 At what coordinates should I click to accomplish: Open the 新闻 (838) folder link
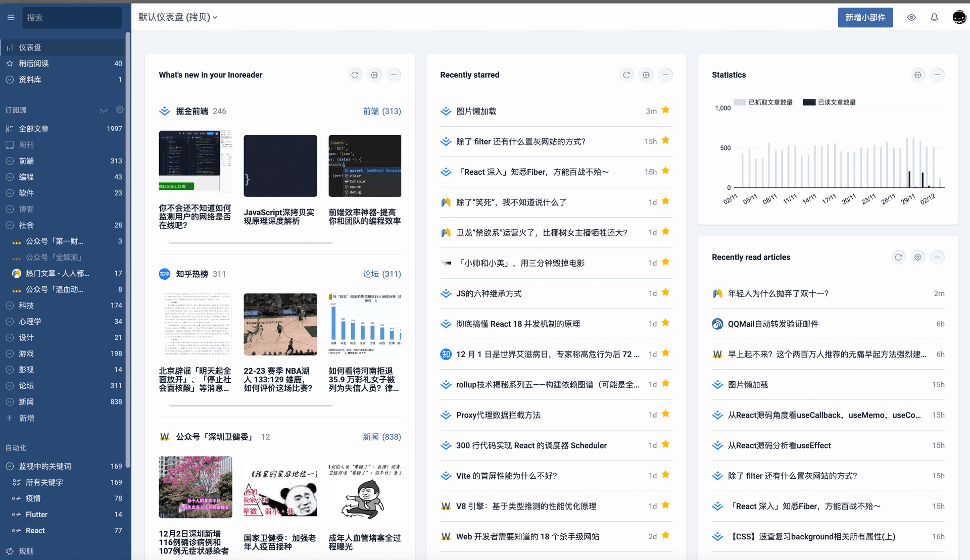(382, 437)
